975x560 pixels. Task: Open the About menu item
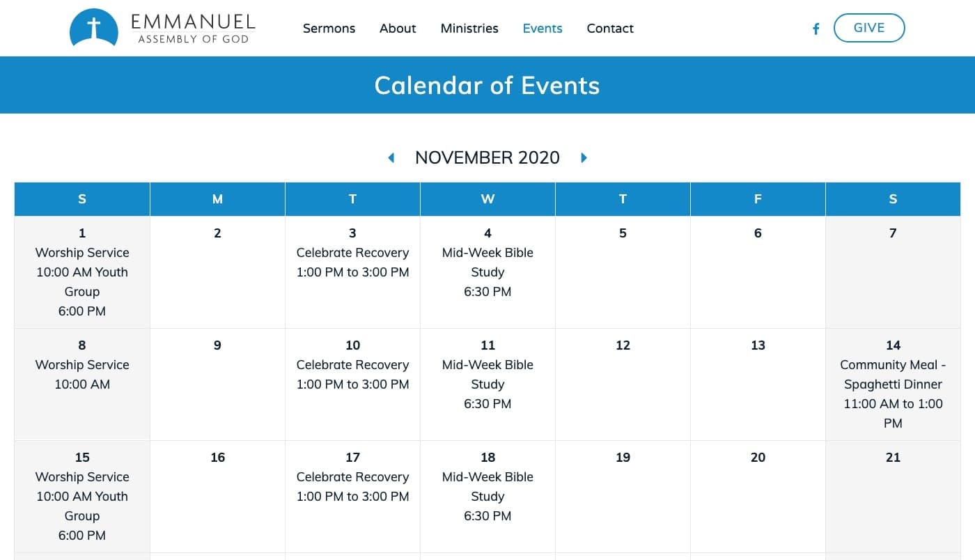pyautogui.click(x=398, y=29)
